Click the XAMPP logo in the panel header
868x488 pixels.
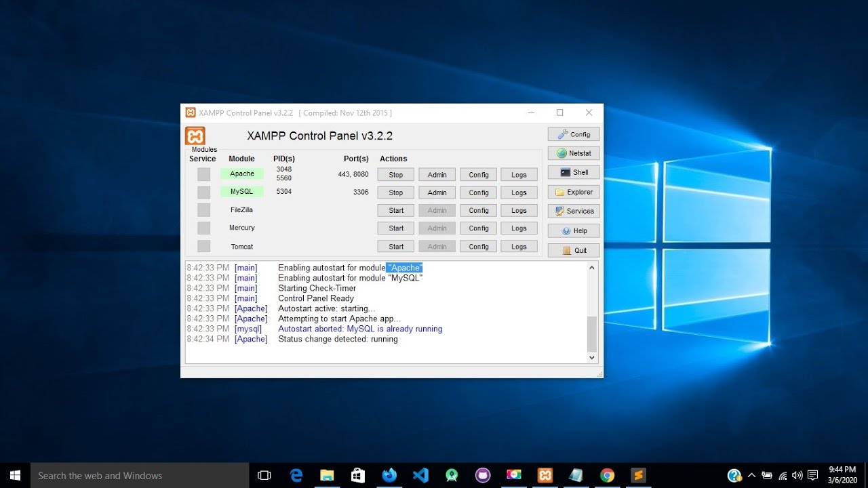pos(195,136)
